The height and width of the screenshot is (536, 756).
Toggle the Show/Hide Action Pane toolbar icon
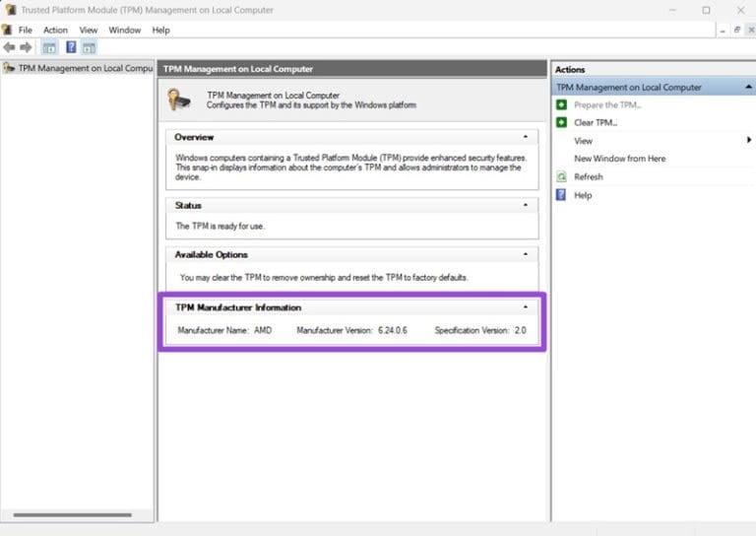coord(89,47)
